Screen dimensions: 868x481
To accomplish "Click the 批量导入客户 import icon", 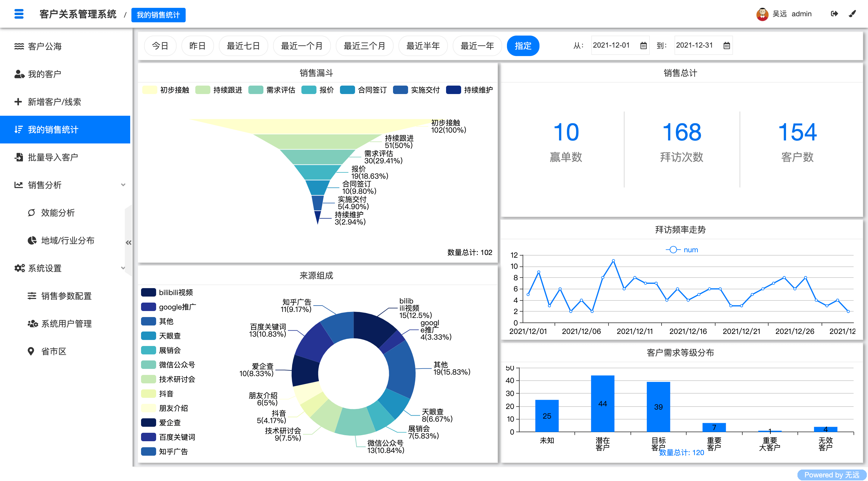I will tap(19, 157).
